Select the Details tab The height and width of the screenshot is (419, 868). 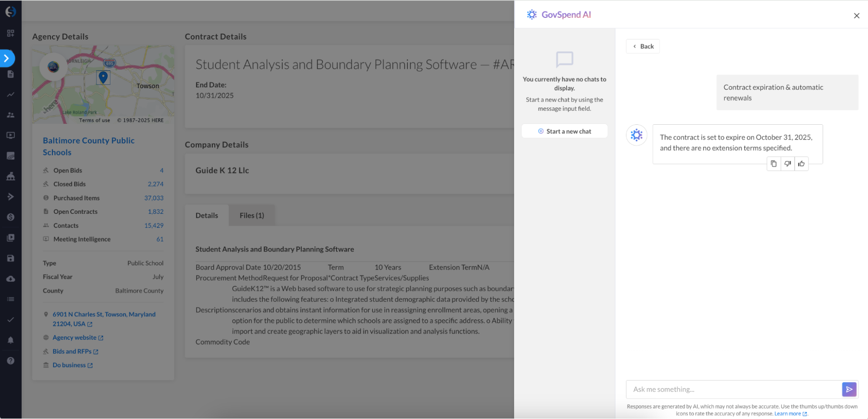(x=207, y=216)
